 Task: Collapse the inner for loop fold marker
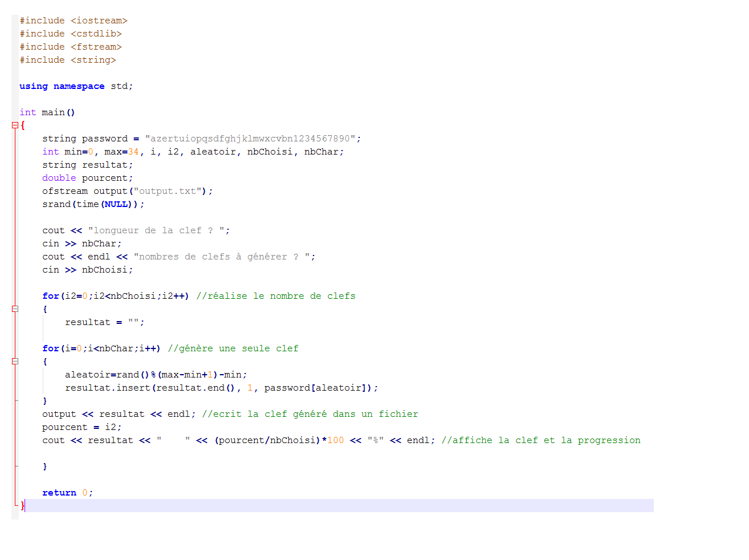click(15, 362)
